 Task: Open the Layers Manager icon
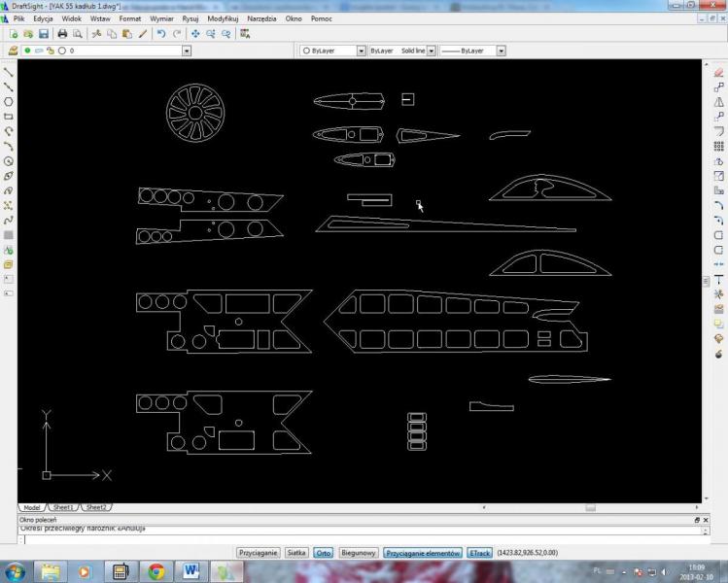click(12, 51)
